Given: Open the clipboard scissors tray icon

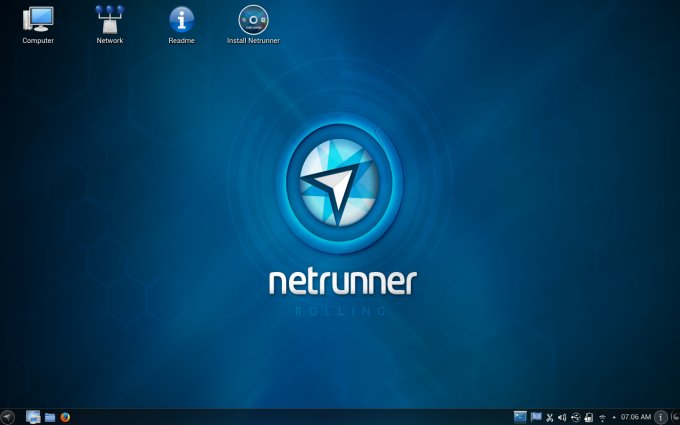Looking at the screenshot, I should coord(549,418).
